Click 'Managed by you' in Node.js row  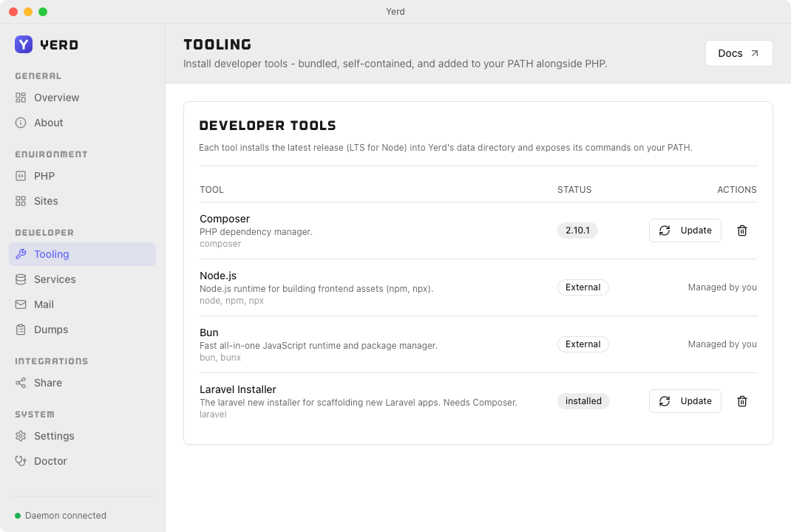(722, 287)
